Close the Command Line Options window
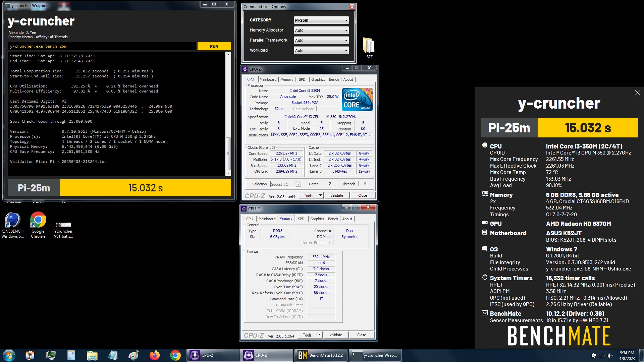The width and height of the screenshot is (644, 362). click(352, 7)
